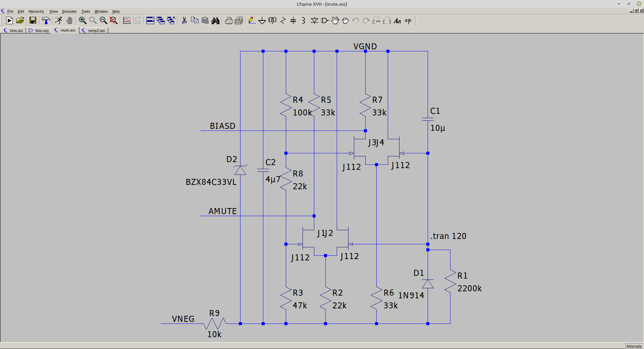
Task: Click the VGND net label
Action: [x=365, y=46]
